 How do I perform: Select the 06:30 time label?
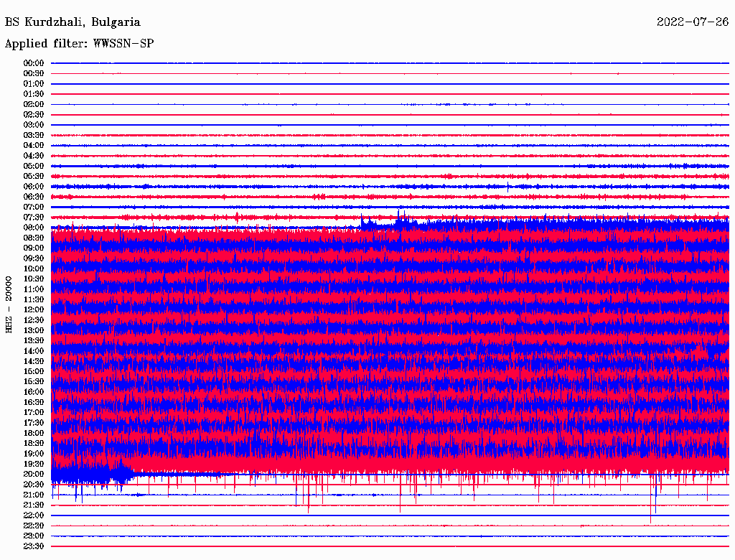click(x=34, y=197)
